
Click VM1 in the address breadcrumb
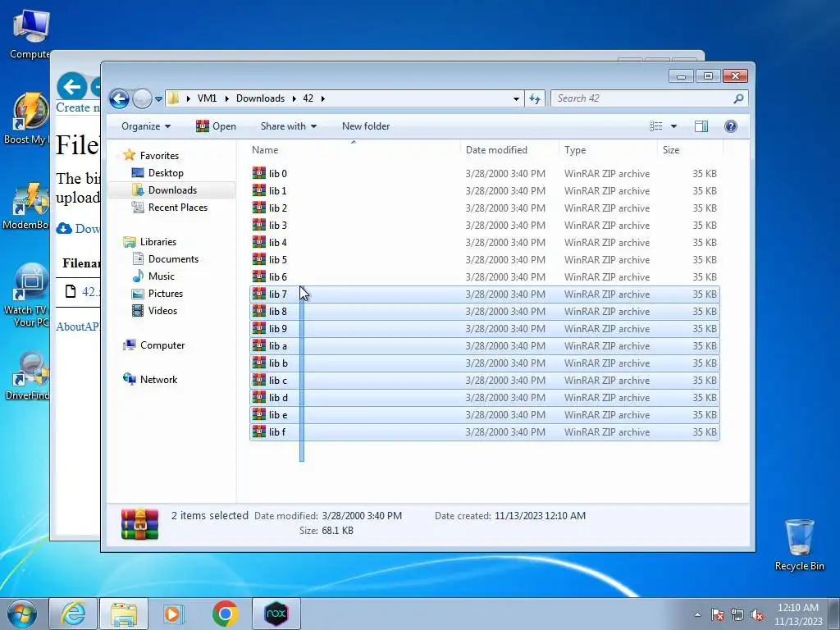coord(207,98)
